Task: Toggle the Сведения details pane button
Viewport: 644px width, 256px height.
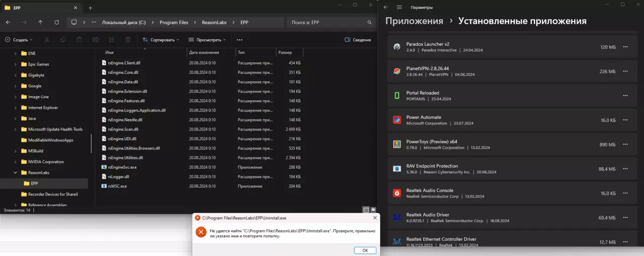Action: click(x=358, y=40)
